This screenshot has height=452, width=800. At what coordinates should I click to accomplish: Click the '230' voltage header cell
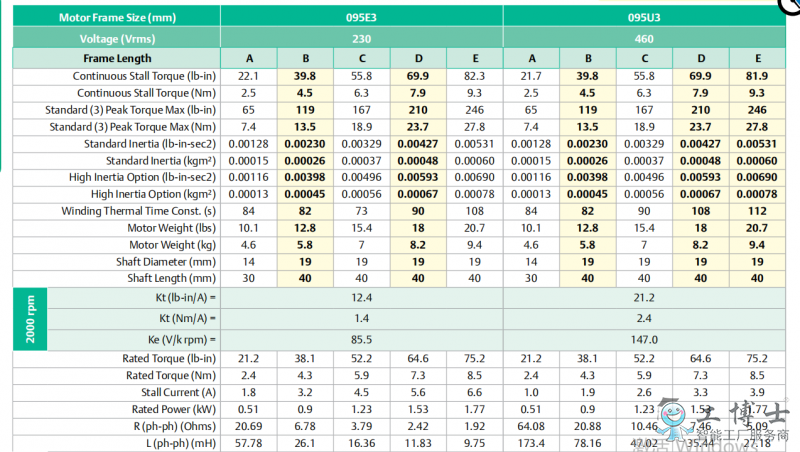click(x=361, y=39)
